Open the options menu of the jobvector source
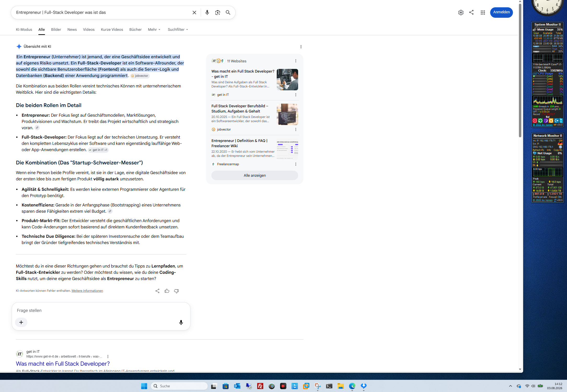 (296, 129)
